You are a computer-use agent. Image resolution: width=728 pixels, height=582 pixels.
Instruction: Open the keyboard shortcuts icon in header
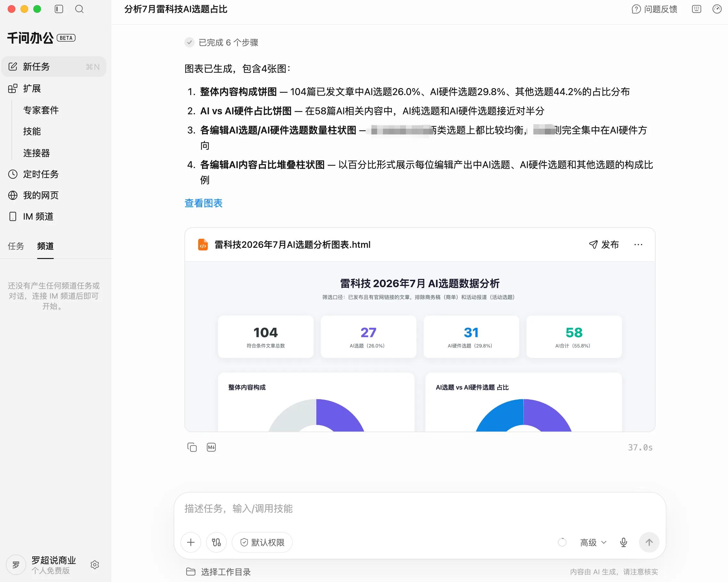(x=697, y=9)
